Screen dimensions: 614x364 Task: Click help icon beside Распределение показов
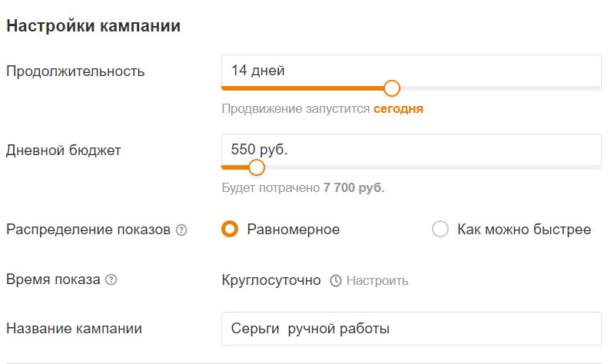click(x=181, y=230)
